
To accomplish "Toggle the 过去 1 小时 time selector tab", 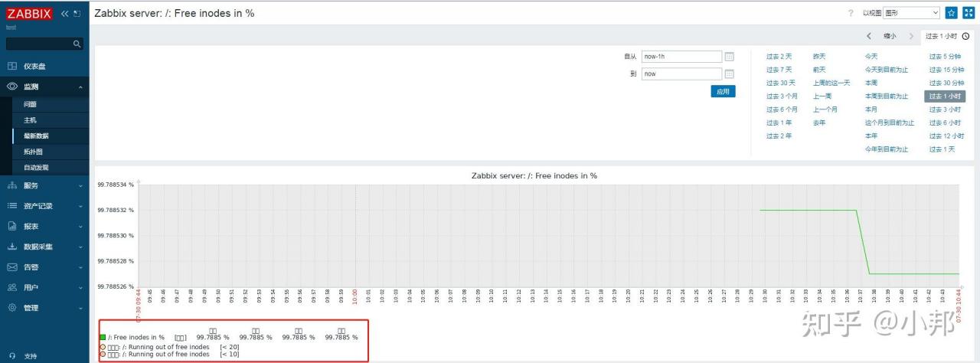I will 947,36.
